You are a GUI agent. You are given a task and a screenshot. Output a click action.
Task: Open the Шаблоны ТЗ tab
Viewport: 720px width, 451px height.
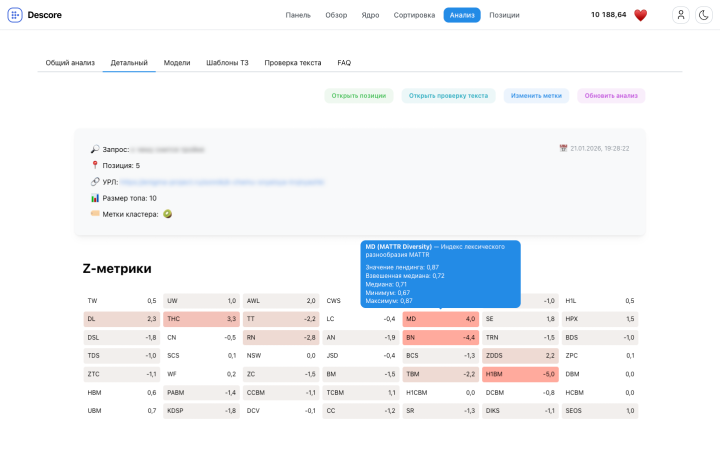pyautogui.click(x=227, y=62)
